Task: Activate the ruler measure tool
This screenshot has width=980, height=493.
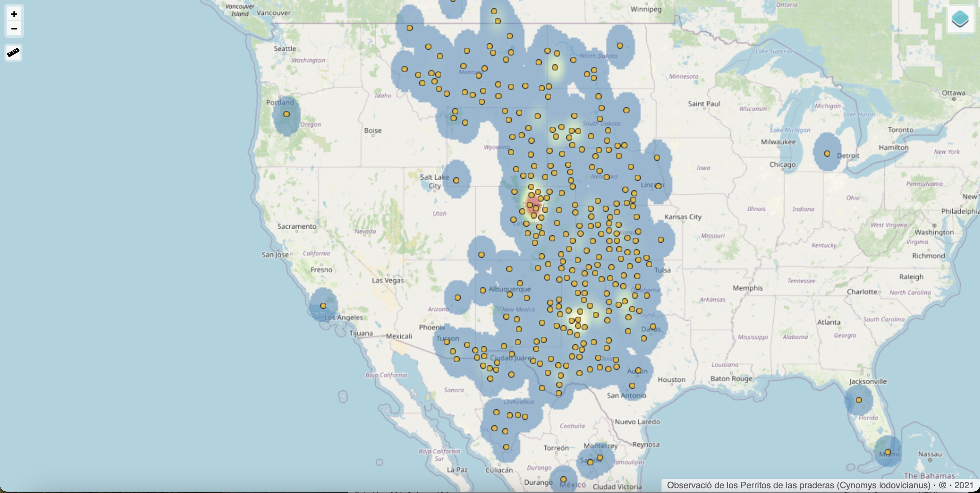Action: [x=13, y=52]
